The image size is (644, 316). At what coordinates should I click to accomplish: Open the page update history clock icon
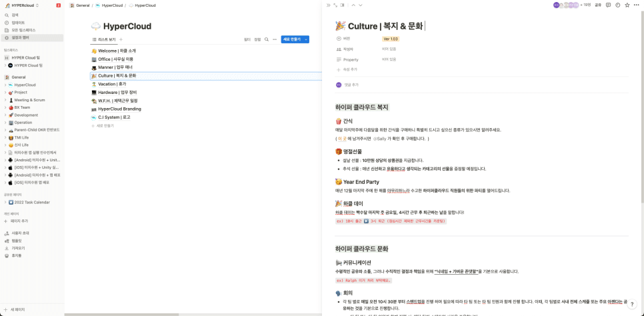(617, 5)
